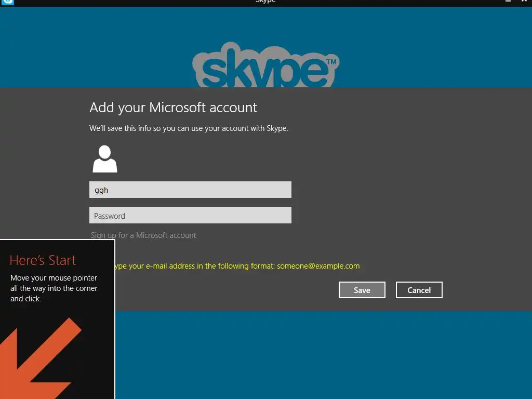The height and width of the screenshot is (399, 532).
Task: Click the Skype app icon in title bar
Action: (7, 2)
